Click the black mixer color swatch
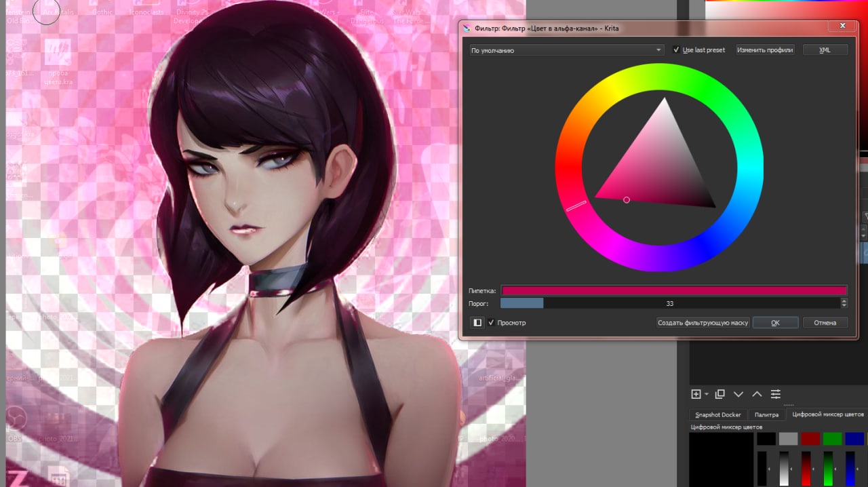Screen dimensions: 868x487 click(766, 439)
